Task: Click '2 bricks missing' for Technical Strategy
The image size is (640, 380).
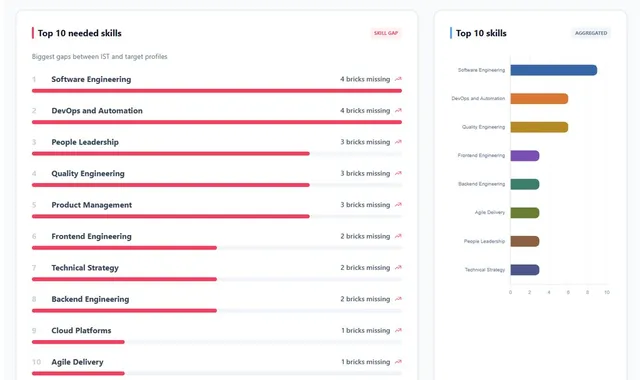Action: point(365,268)
